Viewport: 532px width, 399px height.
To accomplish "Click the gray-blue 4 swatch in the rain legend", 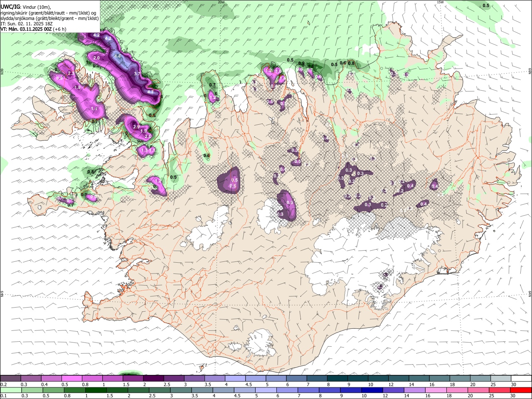I will [x=224, y=390].
